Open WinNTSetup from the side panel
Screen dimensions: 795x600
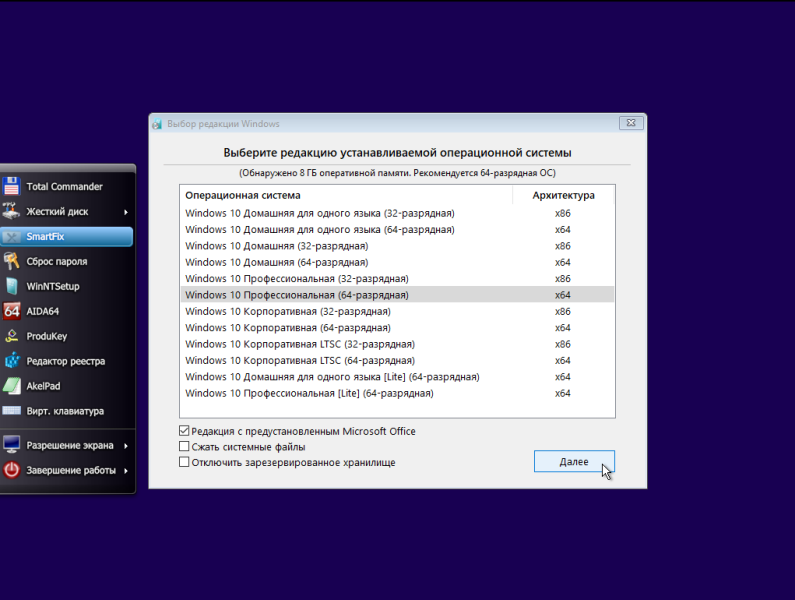click(x=52, y=287)
